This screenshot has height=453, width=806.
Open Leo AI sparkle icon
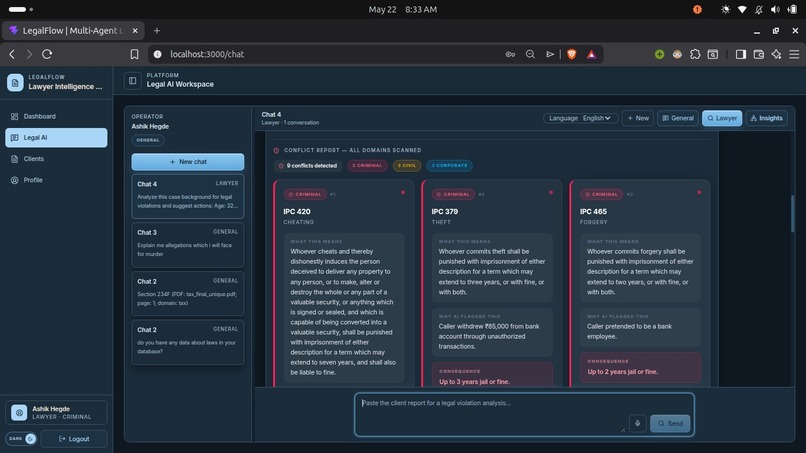pos(776,54)
